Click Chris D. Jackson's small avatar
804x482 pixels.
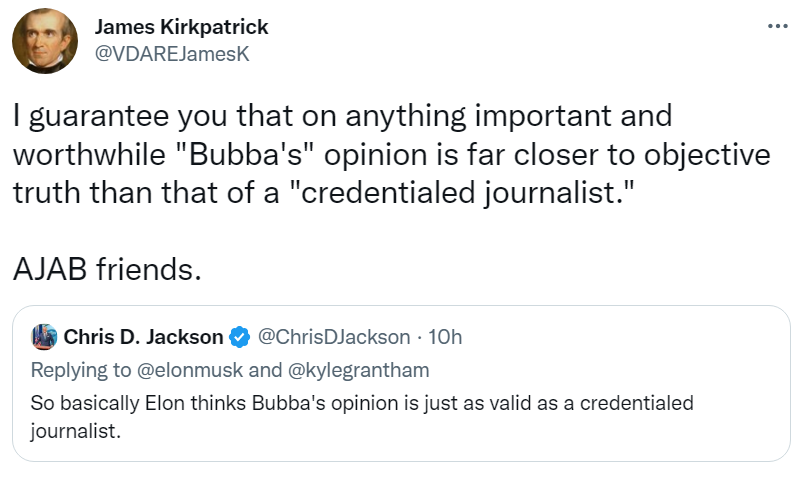[x=43, y=337]
